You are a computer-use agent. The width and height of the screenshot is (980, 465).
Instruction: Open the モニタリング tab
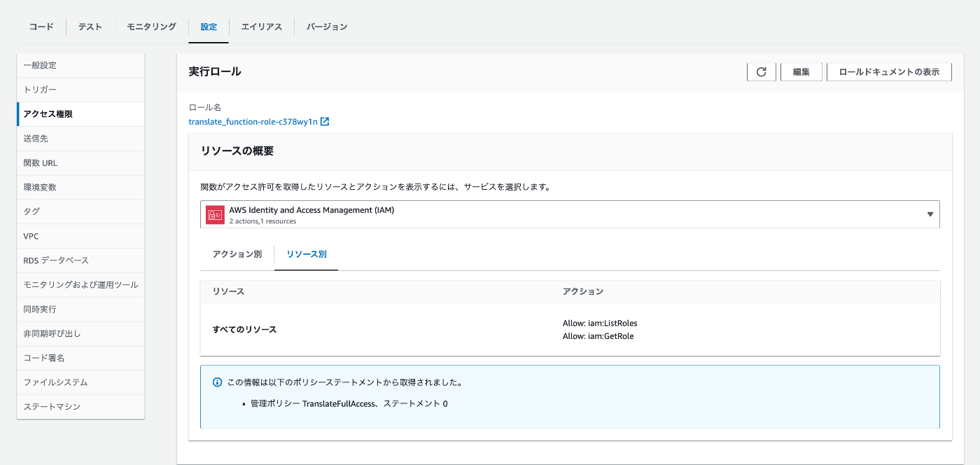(151, 27)
